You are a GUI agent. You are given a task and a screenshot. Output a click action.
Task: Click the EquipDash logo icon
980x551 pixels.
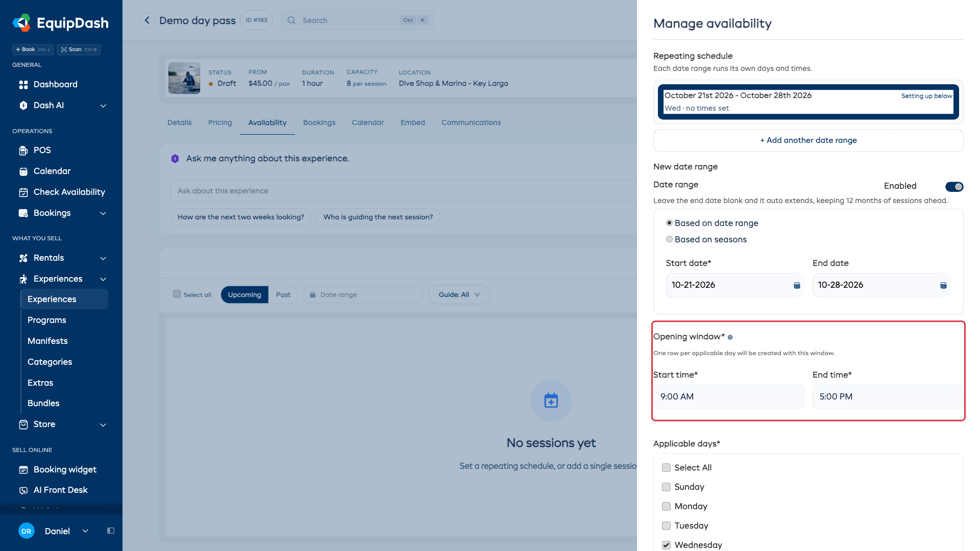point(21,23)
